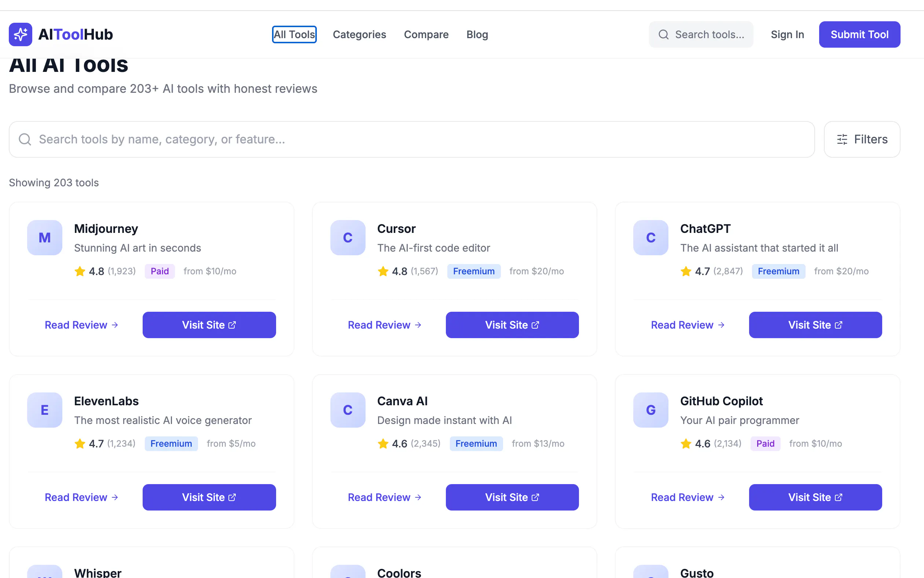Screen dimensions: 924x578
Task: Open the Categories nav item
Action: tap(360, 35)
